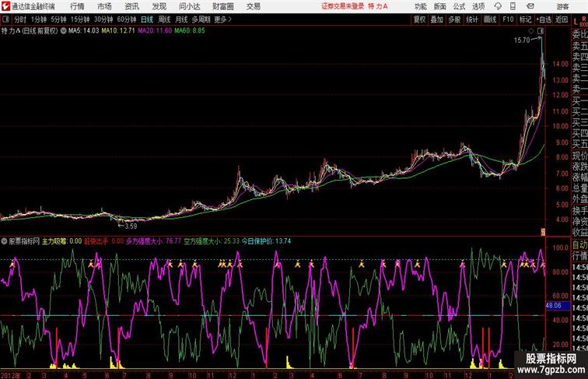Click the 空方强度大小 indicator label
This screenshot has width=588, height=379.
click(x=202, y=241)
